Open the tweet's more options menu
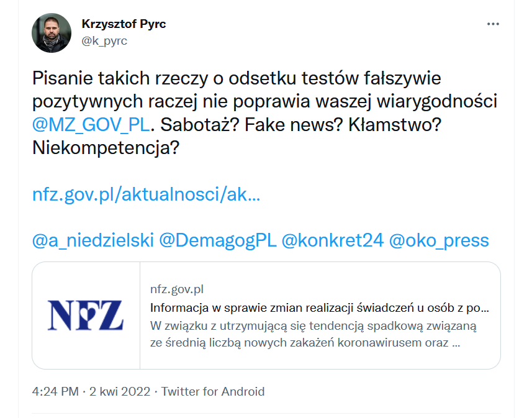 click(493, 24)
